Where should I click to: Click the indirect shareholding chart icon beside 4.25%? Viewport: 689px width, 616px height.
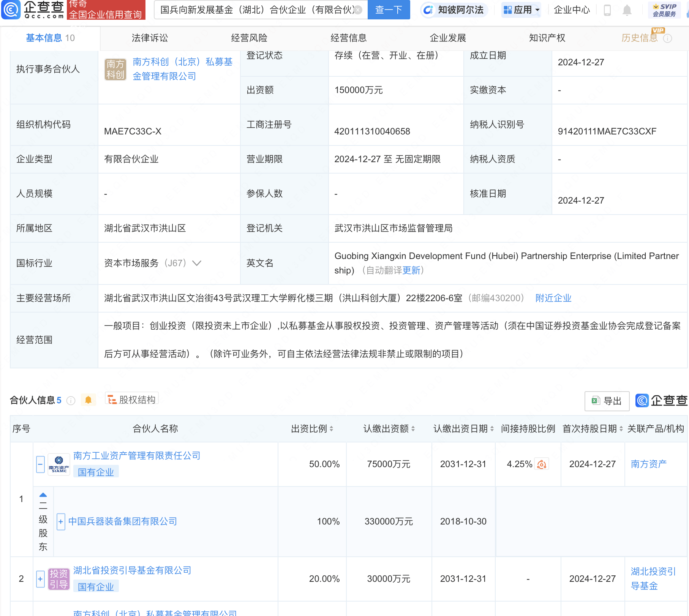(542, 464)
